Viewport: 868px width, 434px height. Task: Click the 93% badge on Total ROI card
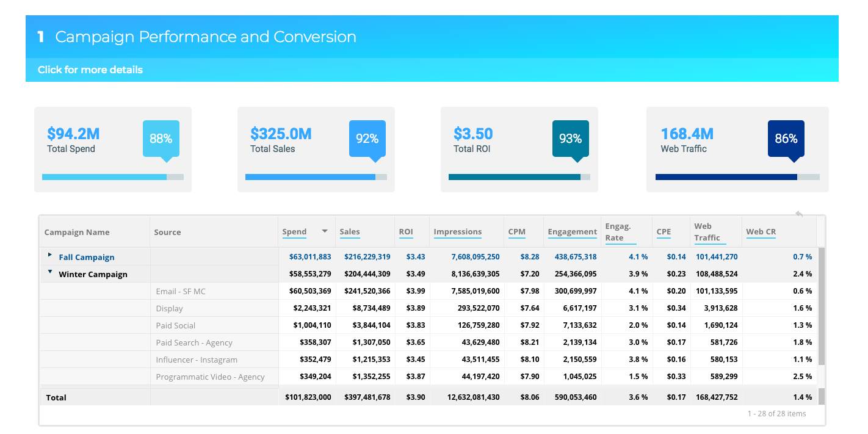(570, 139)
